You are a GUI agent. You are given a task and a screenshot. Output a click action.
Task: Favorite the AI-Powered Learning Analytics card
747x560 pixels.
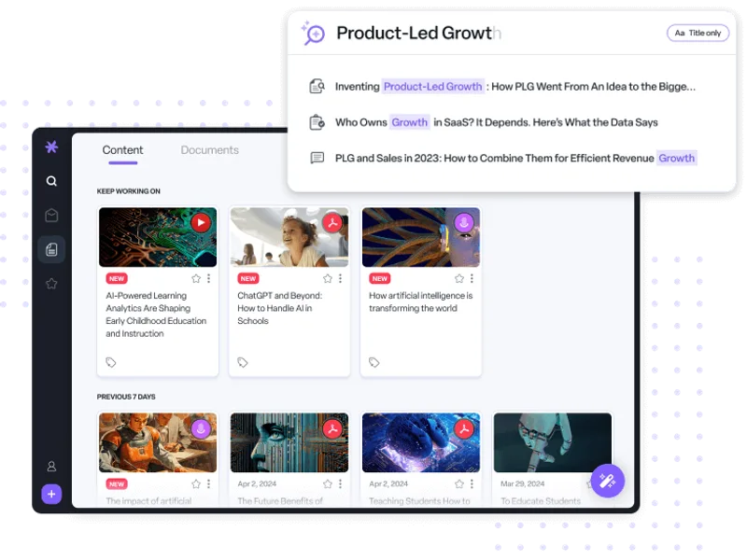click(196, 278)
